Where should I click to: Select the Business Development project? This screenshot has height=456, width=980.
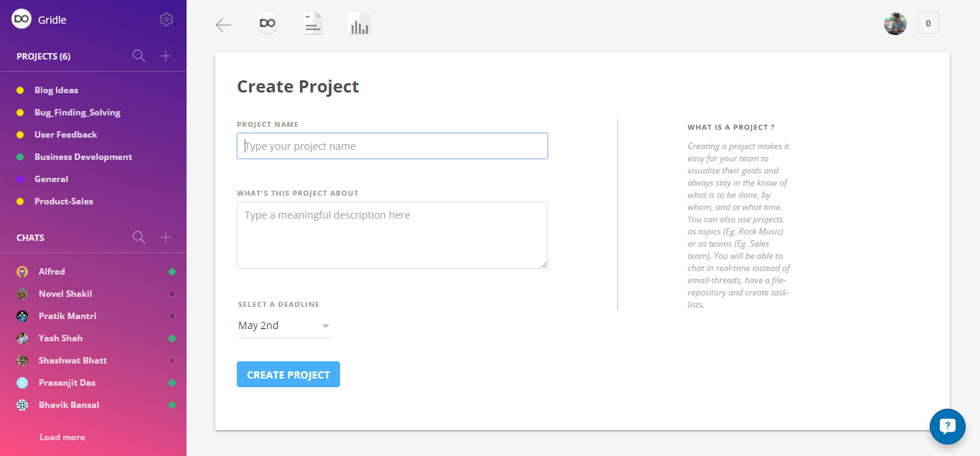point(83,157)
